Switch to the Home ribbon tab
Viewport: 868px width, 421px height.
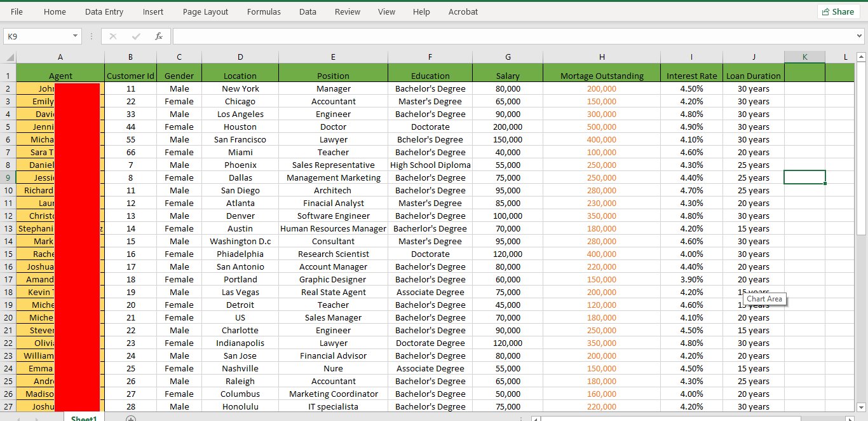point(55,11)
